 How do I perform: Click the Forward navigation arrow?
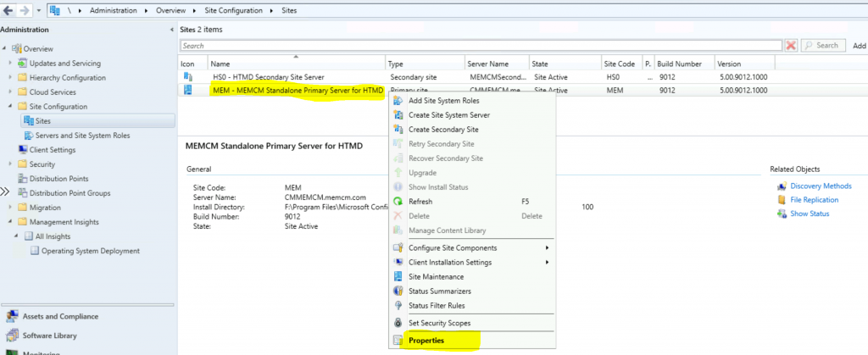(x=25, y=10)
